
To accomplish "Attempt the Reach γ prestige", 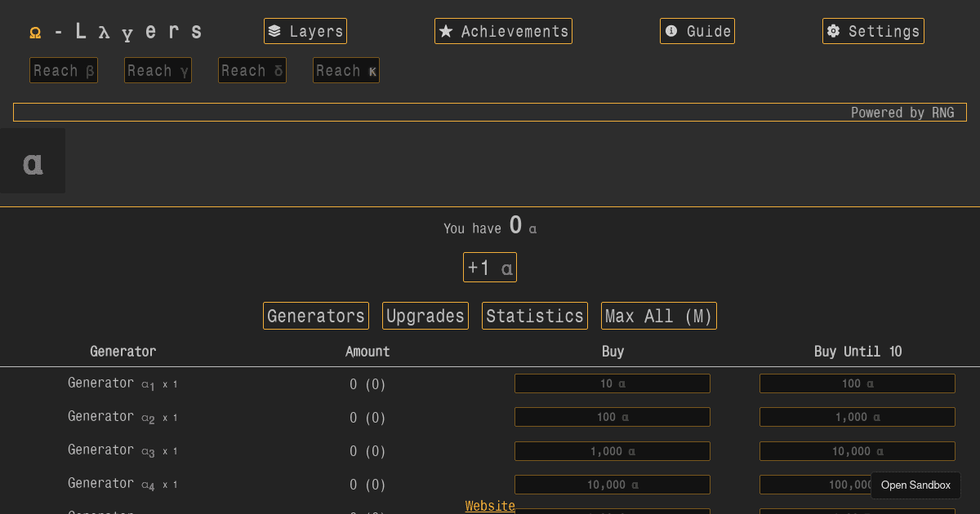I will [x=158, y=70].
